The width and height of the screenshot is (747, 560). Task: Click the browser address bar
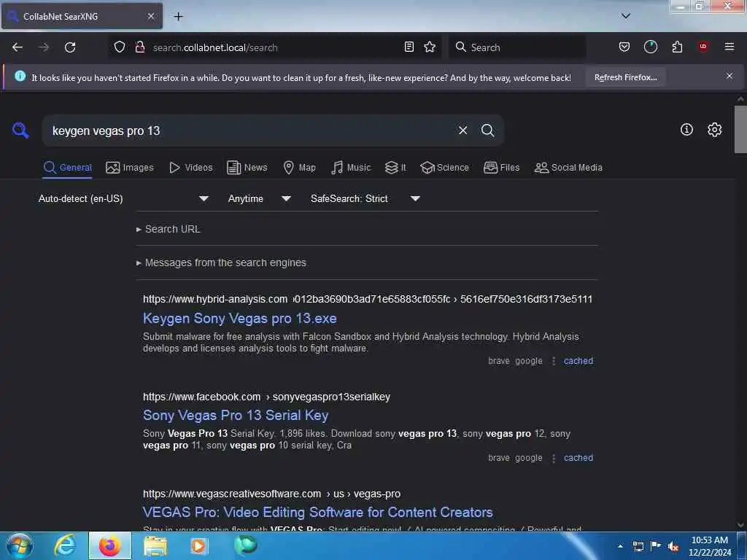click(274, 47)
